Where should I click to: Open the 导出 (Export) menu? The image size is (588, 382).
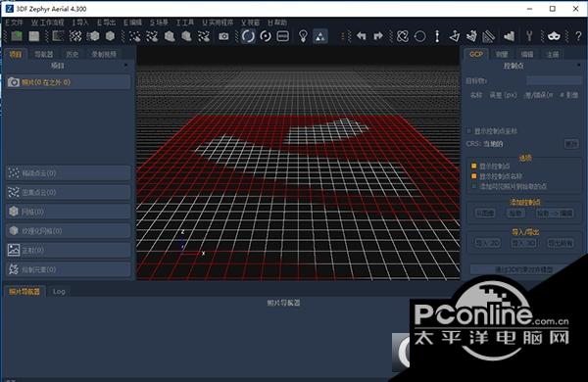(106, 23)
